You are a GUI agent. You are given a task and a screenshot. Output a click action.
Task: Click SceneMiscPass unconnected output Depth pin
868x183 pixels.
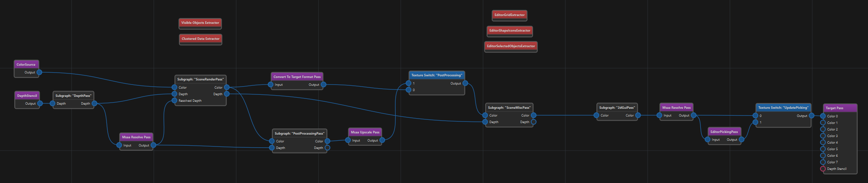pyautogui.click(x=534, y=122)
